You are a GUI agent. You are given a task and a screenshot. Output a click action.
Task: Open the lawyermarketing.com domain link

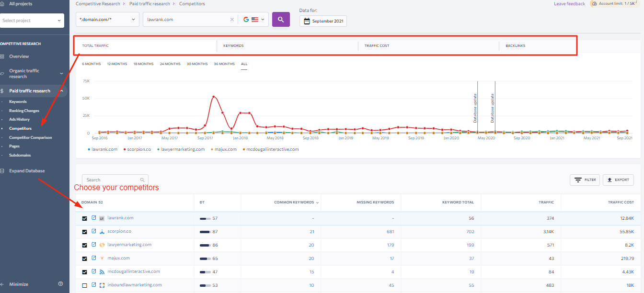click(129, 245)
